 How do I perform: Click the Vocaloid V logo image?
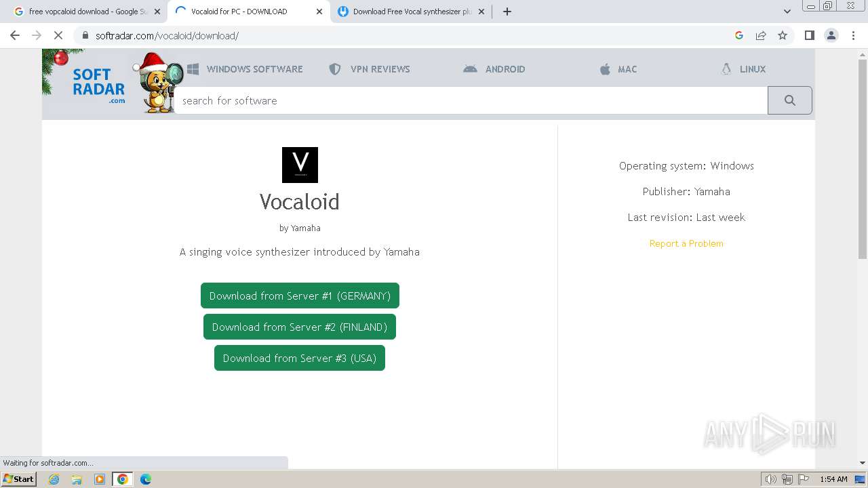300,165
